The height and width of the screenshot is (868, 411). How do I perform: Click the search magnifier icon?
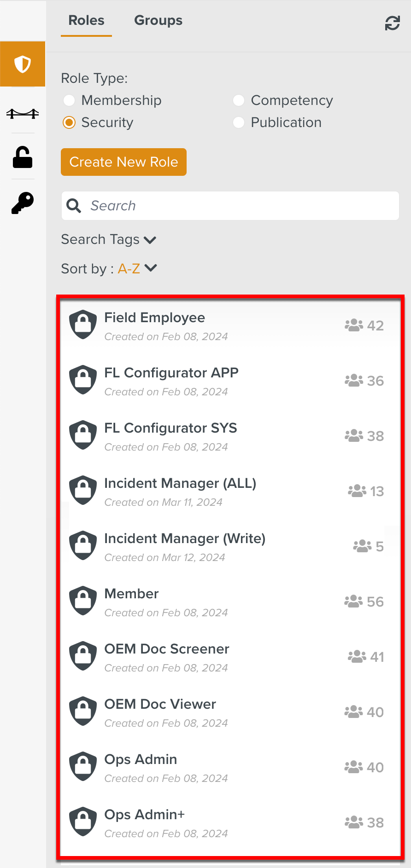tap(74, 206)
